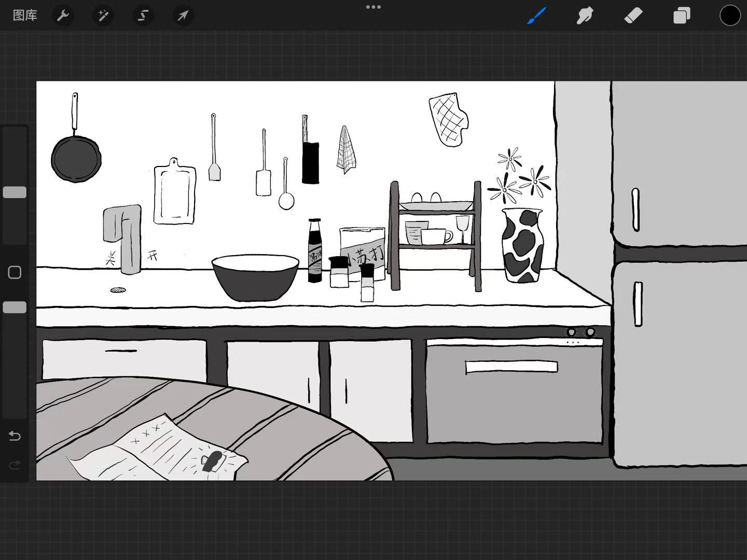The height and width of the screenshot is (560, 747).
Task: Tap the hanging frying pan in the drawing
Action: (x=76, y=158)
